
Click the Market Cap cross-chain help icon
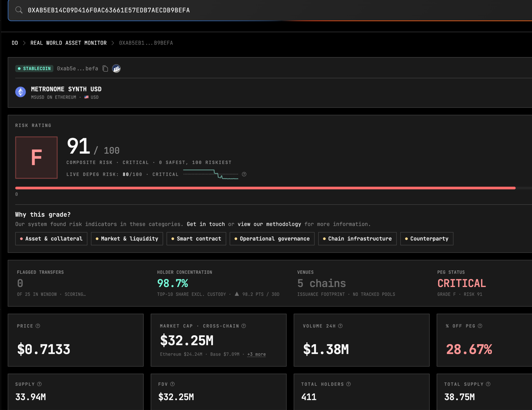[244, 326]
